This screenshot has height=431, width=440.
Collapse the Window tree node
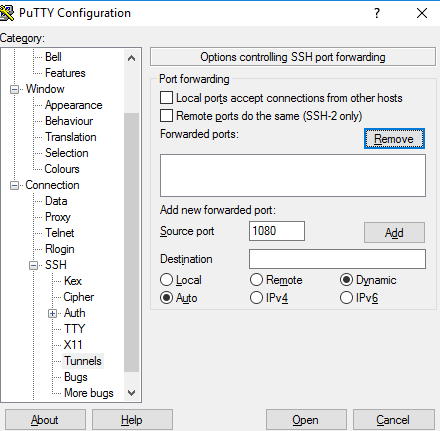point(14,89)
